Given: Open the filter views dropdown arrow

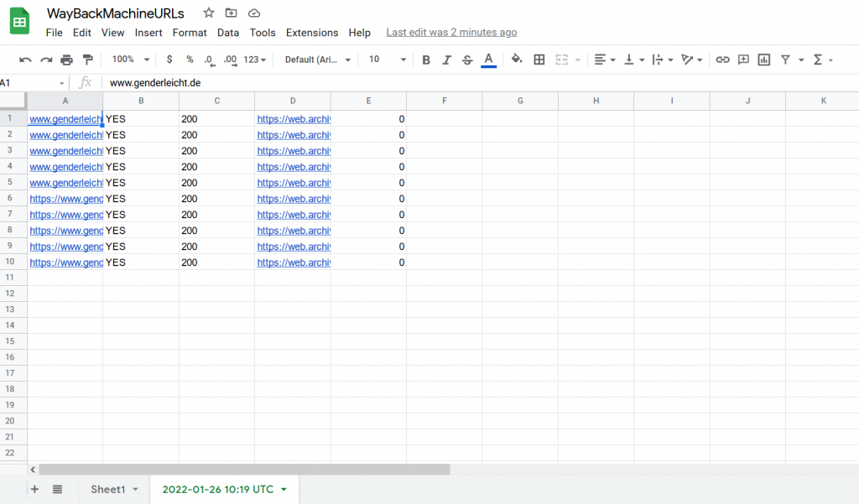Looking at the screenshot, I should click(801, 60).
